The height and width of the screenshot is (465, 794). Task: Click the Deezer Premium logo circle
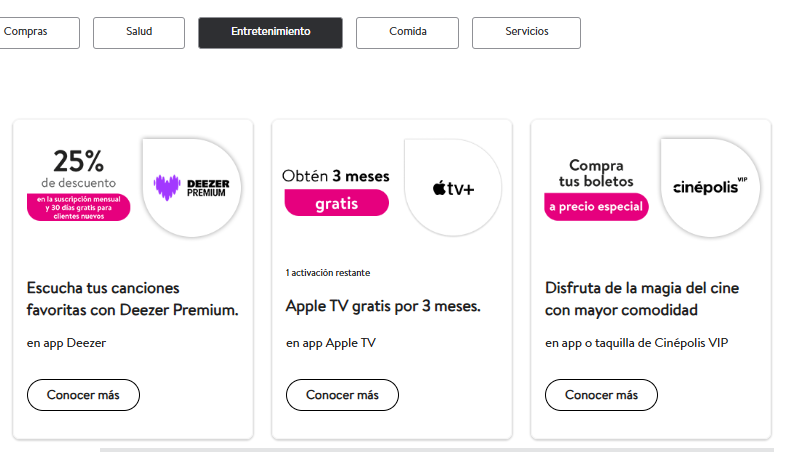tap(192, 187)
